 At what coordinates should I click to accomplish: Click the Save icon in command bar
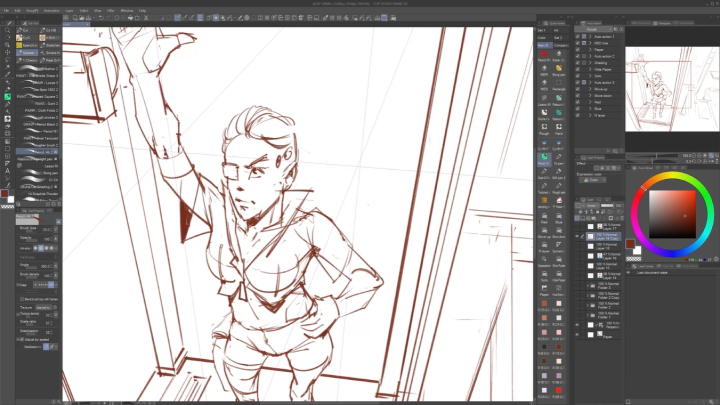tap(89, 18)
